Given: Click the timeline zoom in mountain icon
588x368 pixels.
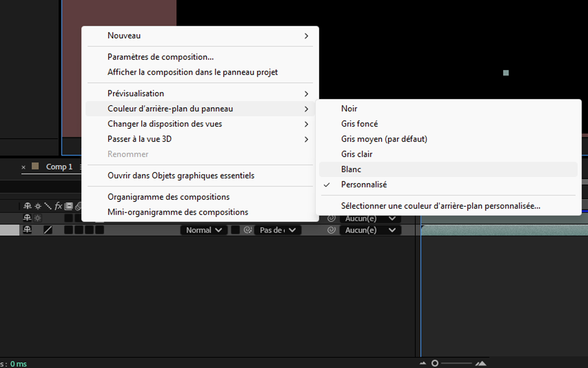Looking at the screenshot, I should point(481,363).
